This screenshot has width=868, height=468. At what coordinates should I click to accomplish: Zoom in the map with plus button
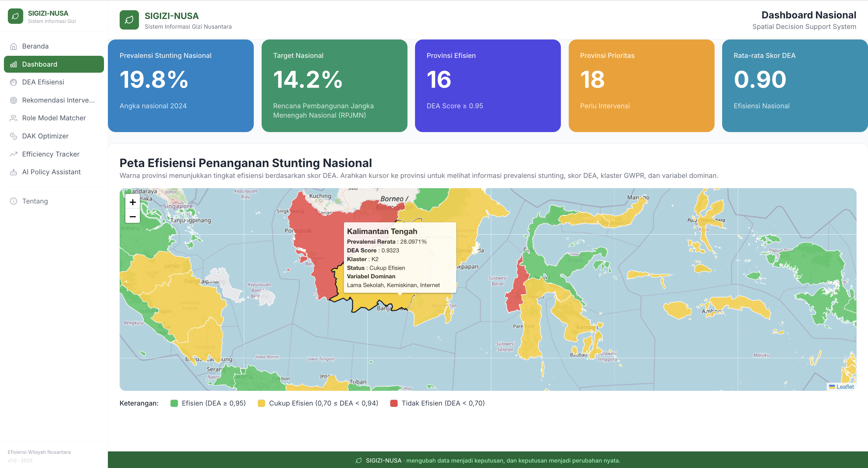[133, 202]
